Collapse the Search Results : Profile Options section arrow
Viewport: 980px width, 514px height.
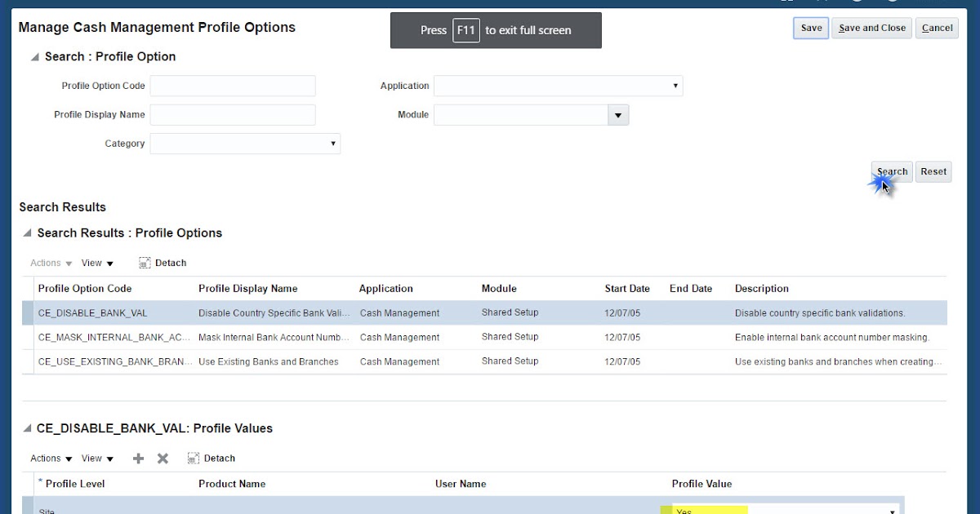point(26,233)
